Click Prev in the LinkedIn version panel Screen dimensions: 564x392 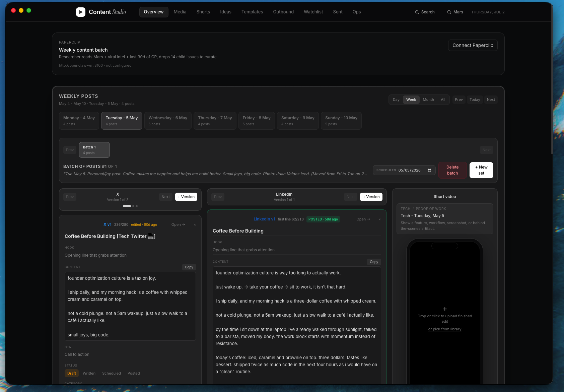tap(218, 197)
